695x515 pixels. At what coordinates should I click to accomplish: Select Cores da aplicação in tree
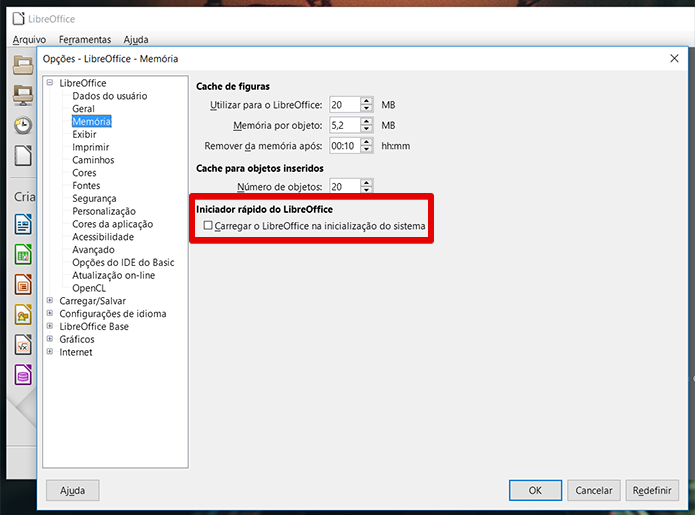[x=113, y=224]
